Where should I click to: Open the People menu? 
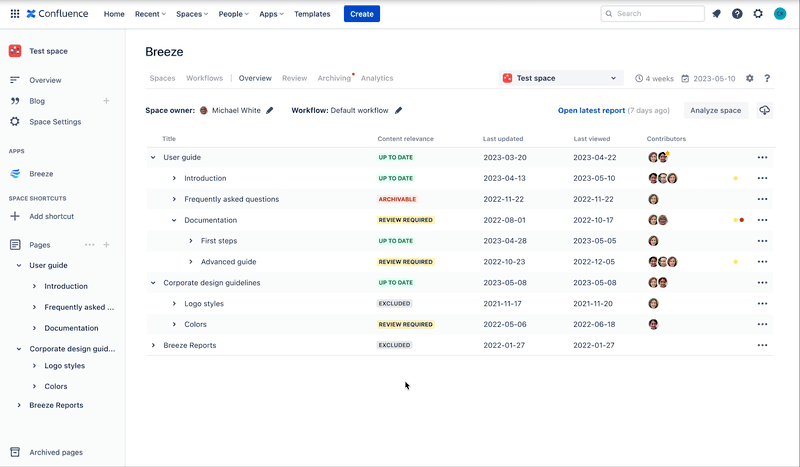click(x=233, y=14)
